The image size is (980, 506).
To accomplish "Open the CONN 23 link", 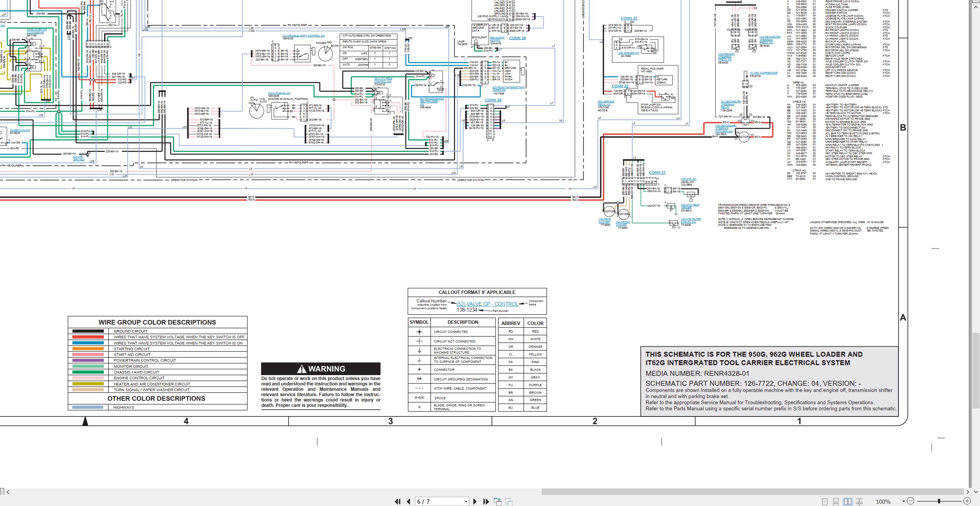I will [x=629, y=18].
